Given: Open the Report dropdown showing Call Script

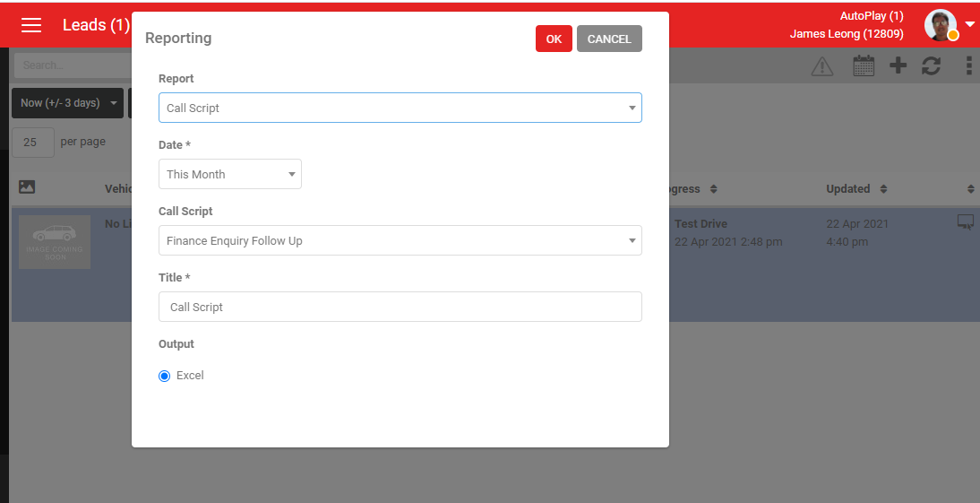Looking at the screenshot, I should tap(400, 108).
